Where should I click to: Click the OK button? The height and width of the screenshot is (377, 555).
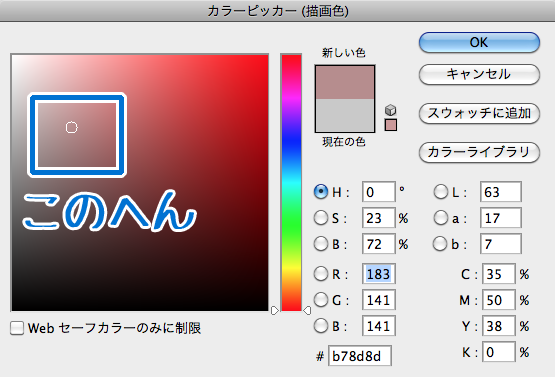479,42
